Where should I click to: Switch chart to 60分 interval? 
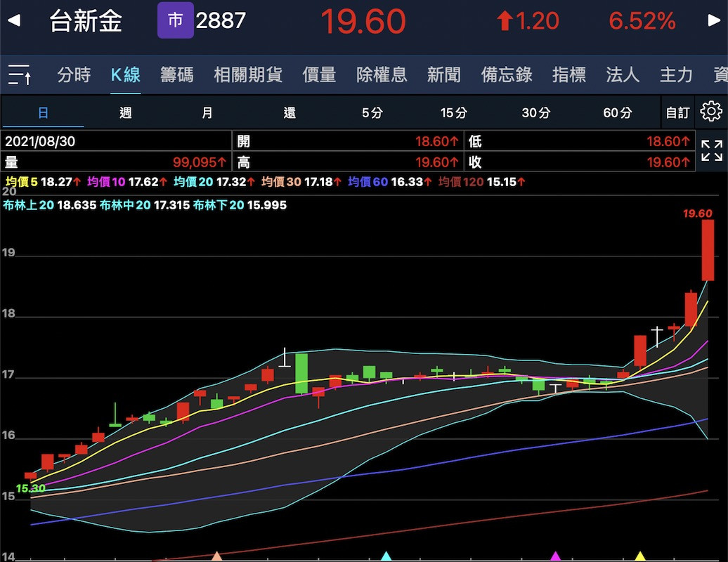tap(618, 112)
